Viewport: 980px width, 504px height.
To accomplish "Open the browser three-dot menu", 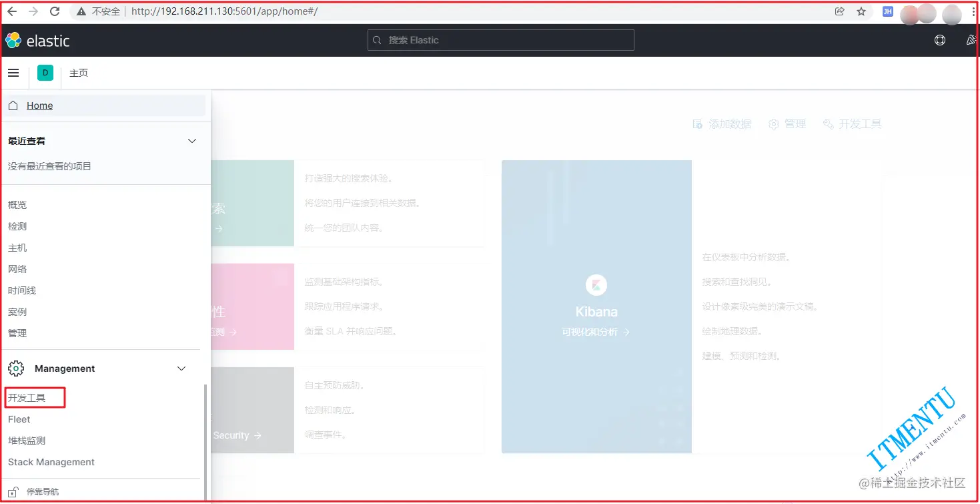I will click(x=975, y=11).
